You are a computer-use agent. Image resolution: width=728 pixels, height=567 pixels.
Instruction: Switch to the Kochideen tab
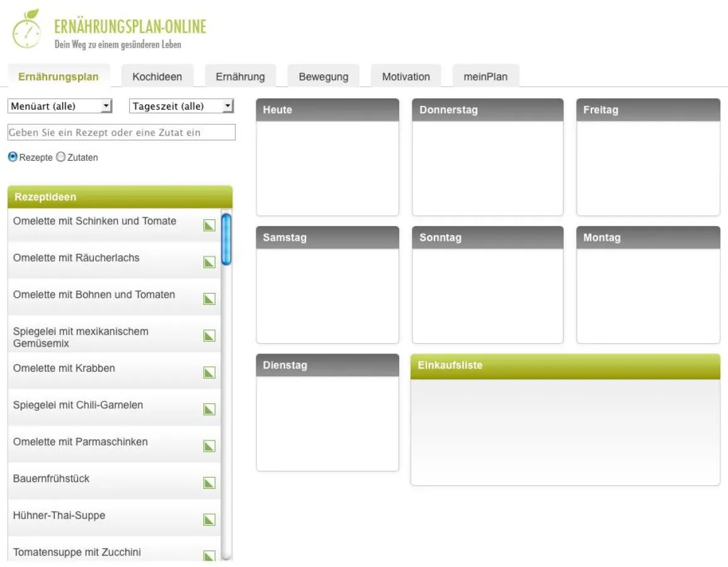(157, 77)
